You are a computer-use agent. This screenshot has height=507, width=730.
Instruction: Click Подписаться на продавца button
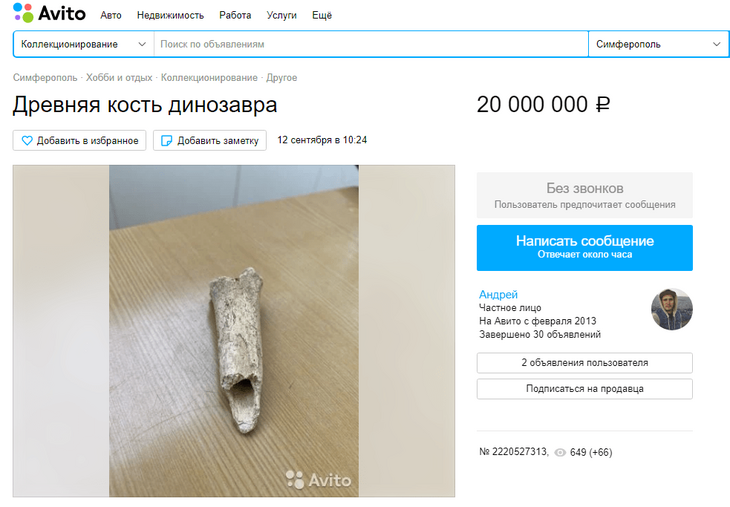coord(584,389)
